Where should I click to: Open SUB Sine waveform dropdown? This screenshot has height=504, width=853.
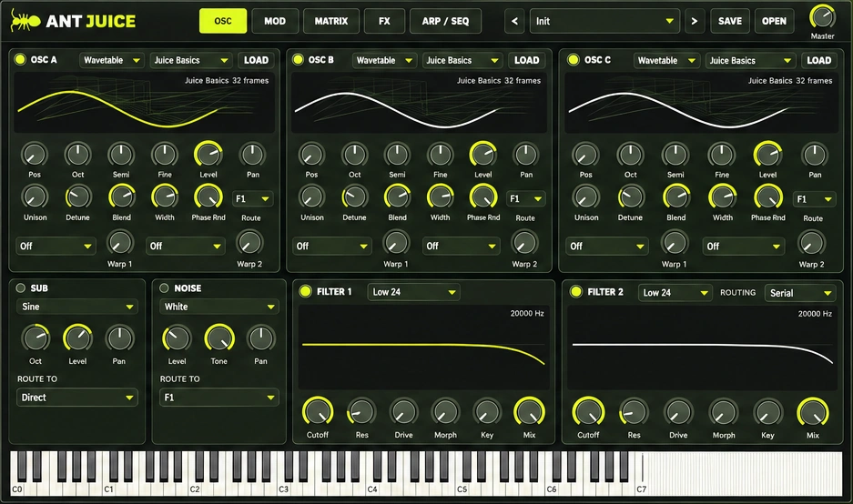76,307
